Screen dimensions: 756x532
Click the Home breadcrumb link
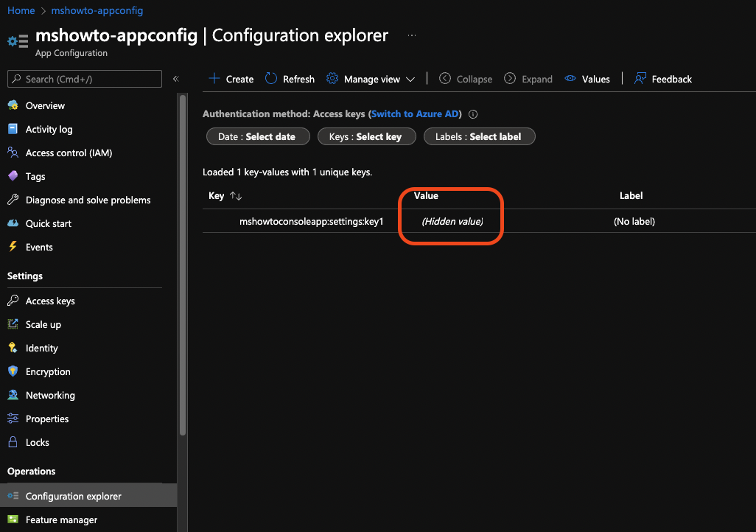click(x=21, y=10)
